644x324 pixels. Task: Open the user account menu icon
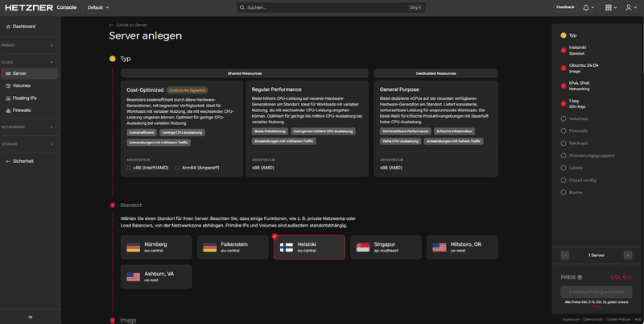pyautogui.click(x=630, y=7)
